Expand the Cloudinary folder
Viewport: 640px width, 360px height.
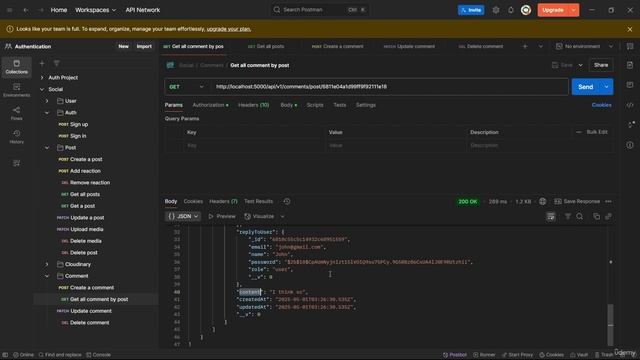pyautogui.click(x=47, y=264)
